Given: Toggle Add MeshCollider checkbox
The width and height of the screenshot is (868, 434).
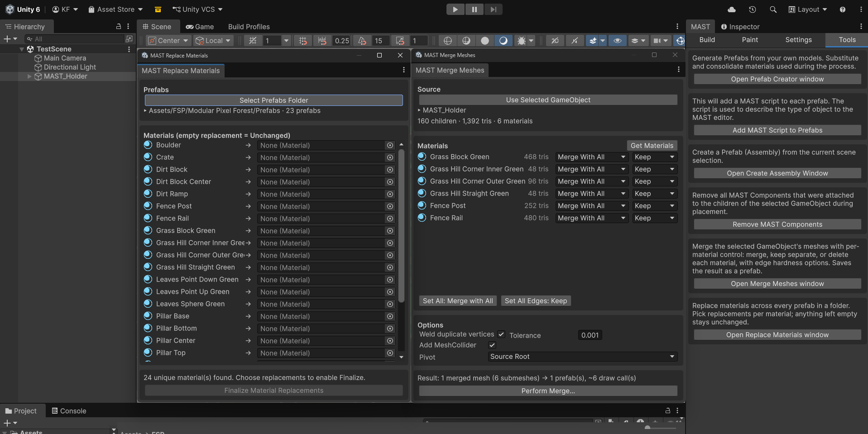Looking at the screenshot, I should [x=492, y=345].
